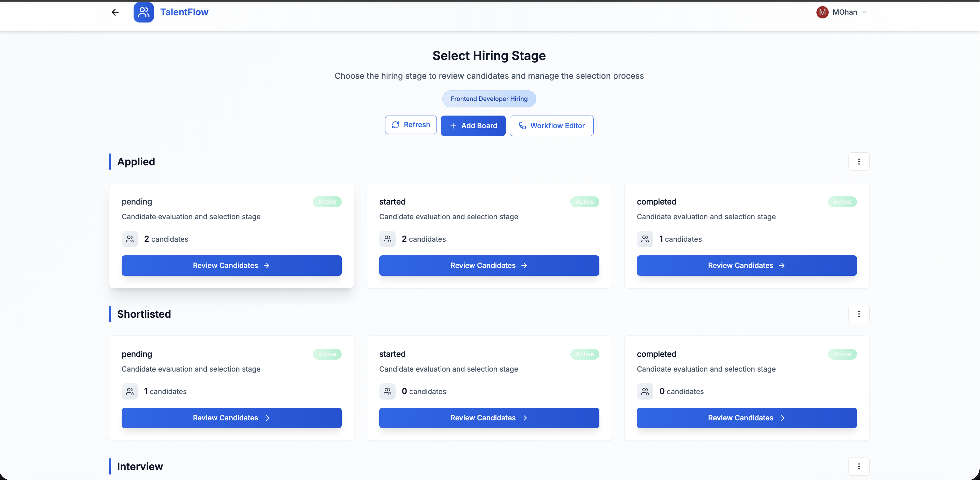Click the Active badge on Applied pending card
980x480 pixels.
[x=326, y=202]
